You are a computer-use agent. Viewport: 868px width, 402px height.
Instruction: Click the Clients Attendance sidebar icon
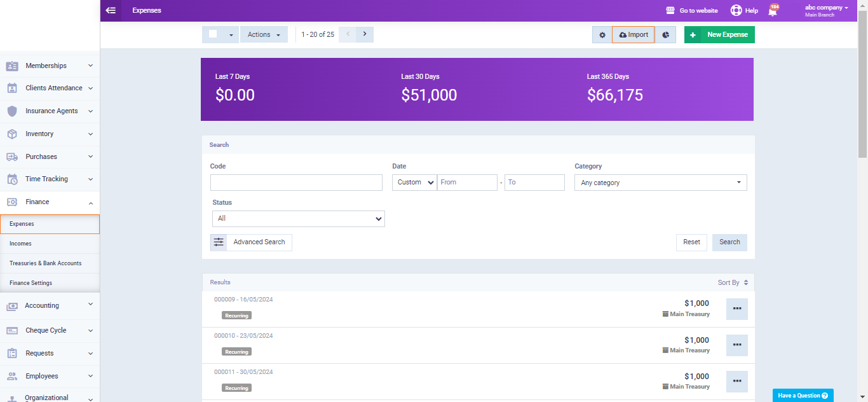[12, 88]
